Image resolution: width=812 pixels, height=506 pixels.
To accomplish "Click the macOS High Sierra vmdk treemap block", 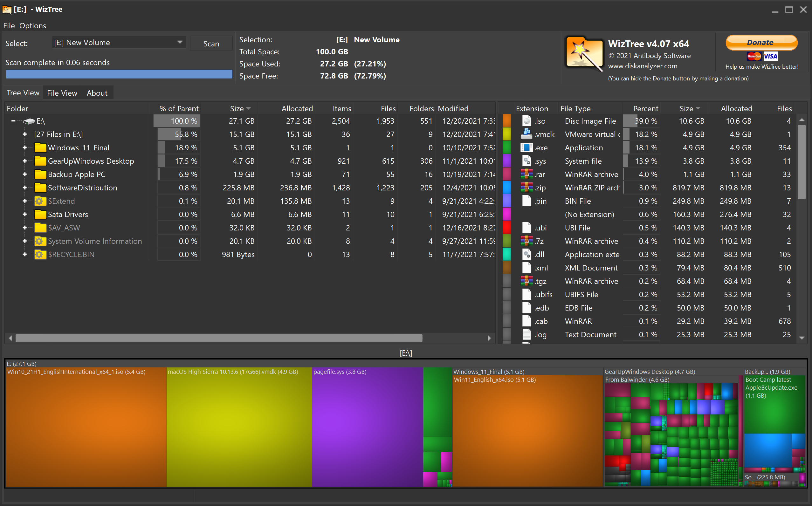I will (x=239, y=427).
